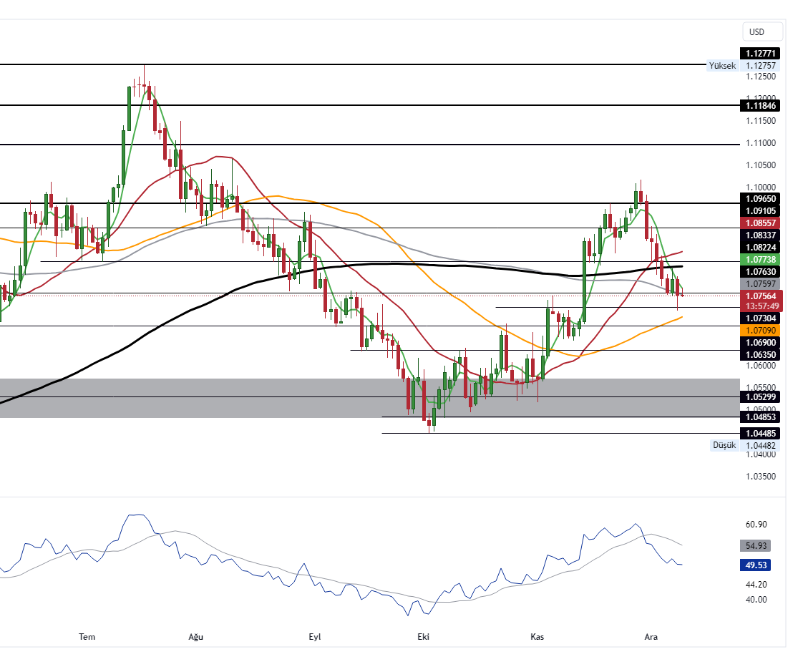Click the blue RSI value label 49.53
The width and height of the screenshot is (793, 672).
point(756,565)
